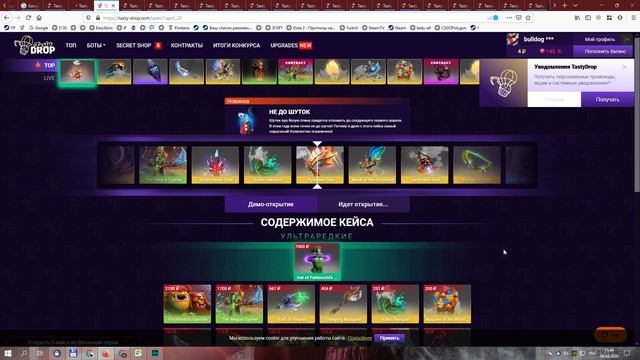Close the TastyDrop notifications popup
Image resolution: width=640 pixels, height=360 pixels.
tap(624, 67)
